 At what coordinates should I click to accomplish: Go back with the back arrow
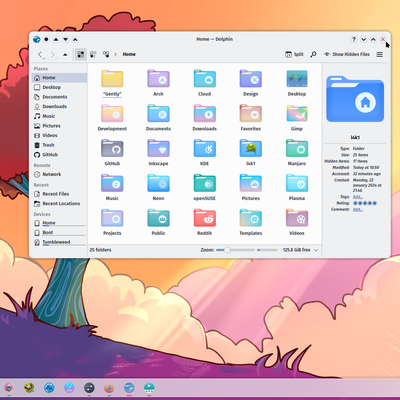[x=41, y=54]
